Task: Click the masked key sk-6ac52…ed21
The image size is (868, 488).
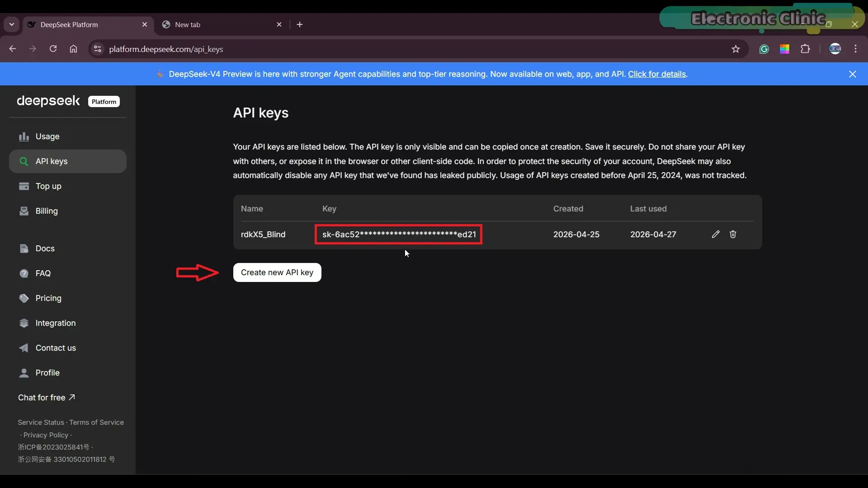Action: pos(399,235)
